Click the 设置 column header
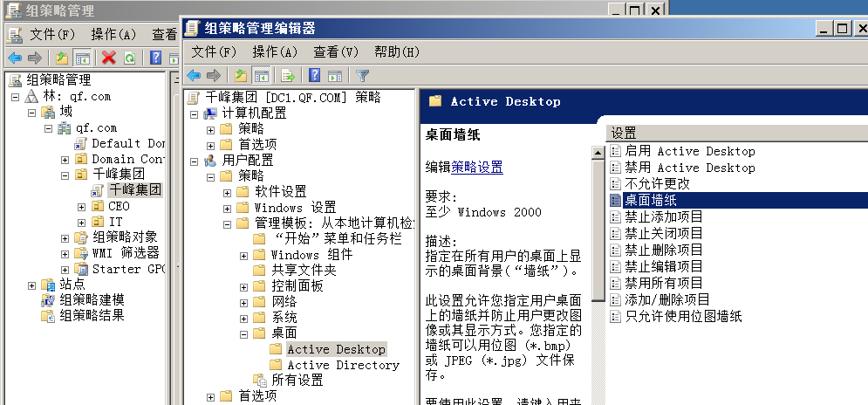Viewport: 868px width, 405px height. point(737,133)
